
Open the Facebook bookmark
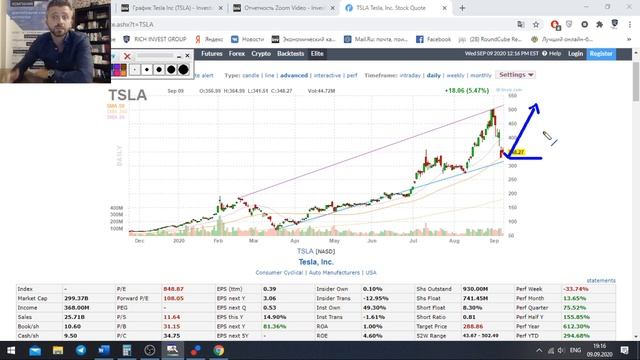click(433, 39)
